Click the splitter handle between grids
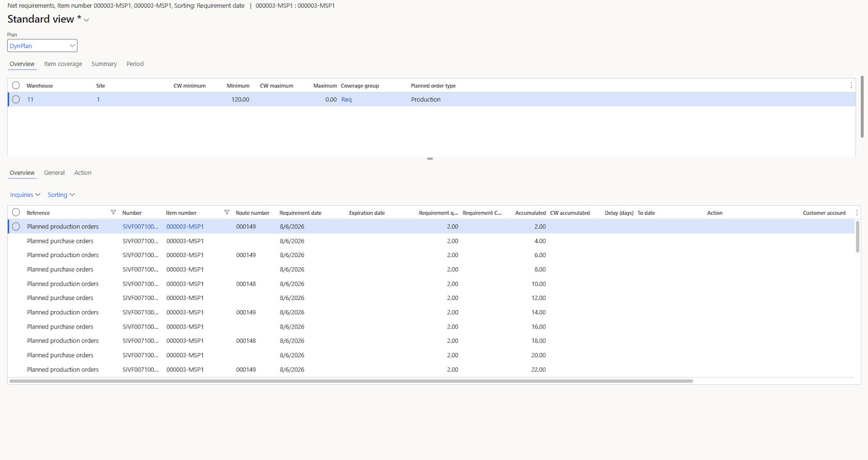This screenshot has width=868, height=460. pyautogui.click(x=430, y=159)
